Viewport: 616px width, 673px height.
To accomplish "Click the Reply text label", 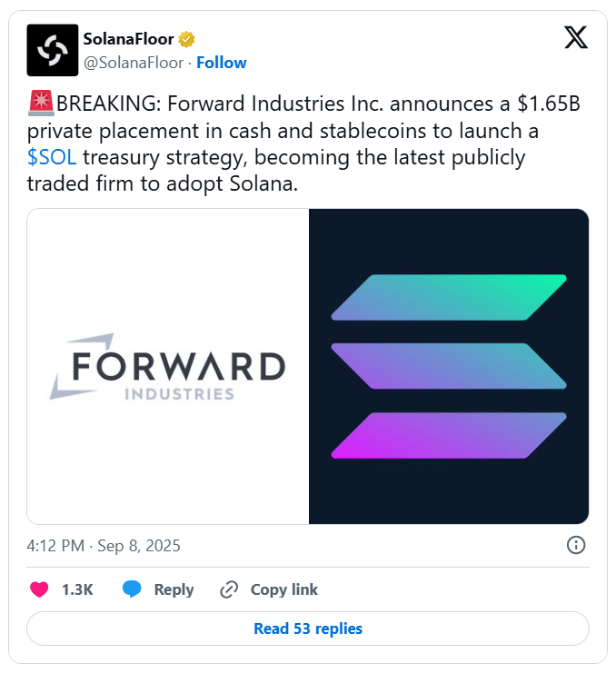I will pyautogui.click(x=174, y=589).
